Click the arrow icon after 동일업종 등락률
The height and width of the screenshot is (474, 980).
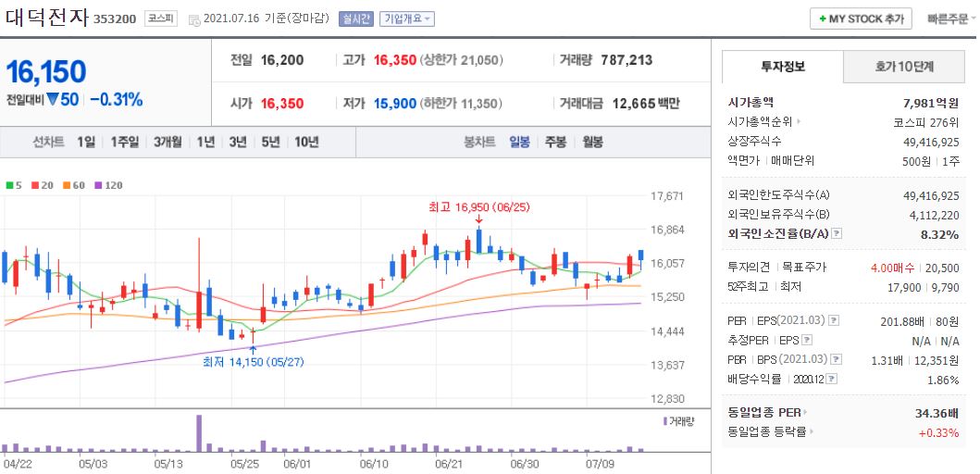(812, 431)
